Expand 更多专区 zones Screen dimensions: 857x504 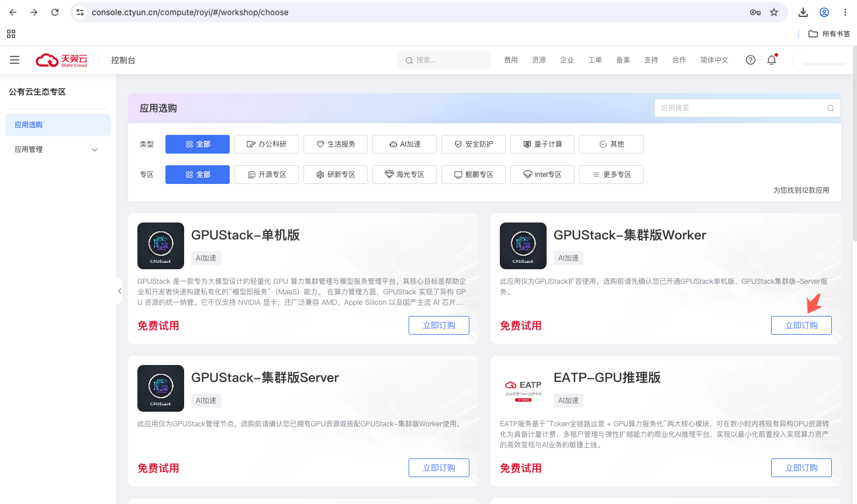611,175
